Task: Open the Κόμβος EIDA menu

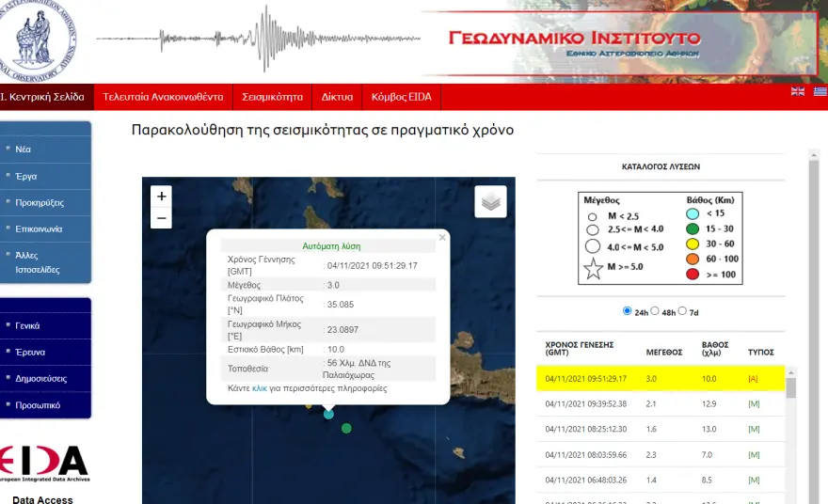Action: pos(402,97)
